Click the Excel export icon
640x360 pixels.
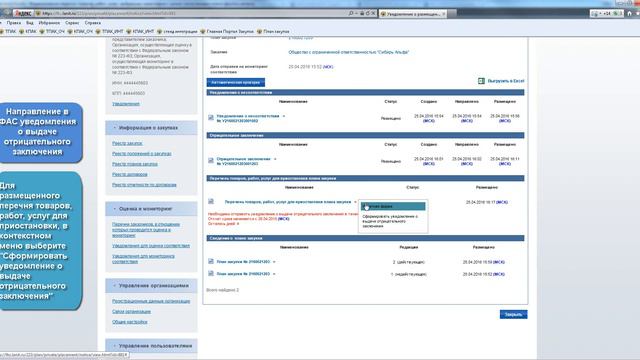click(481, 81)
